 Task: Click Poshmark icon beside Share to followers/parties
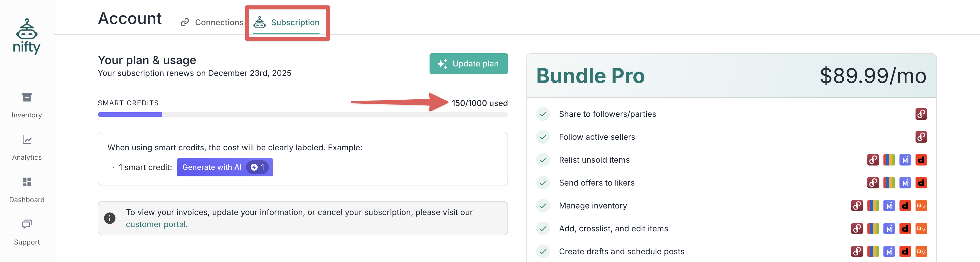click(x=921, y=114)
